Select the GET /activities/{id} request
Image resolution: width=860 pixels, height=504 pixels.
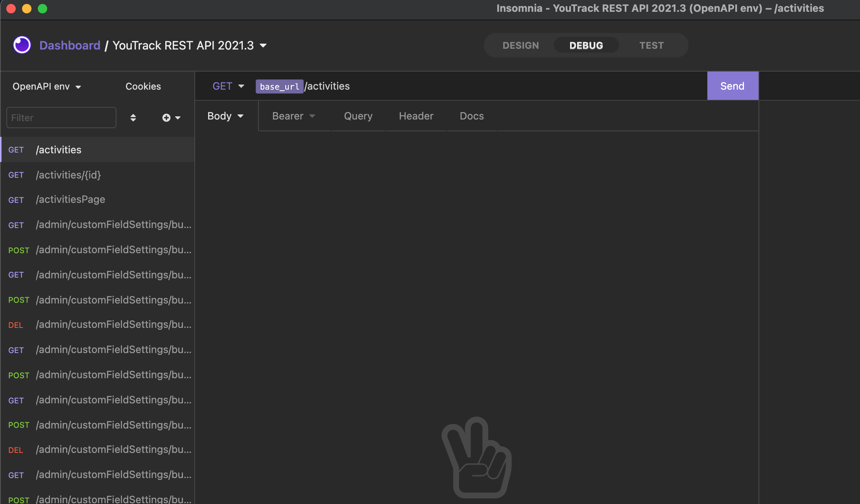98,175
